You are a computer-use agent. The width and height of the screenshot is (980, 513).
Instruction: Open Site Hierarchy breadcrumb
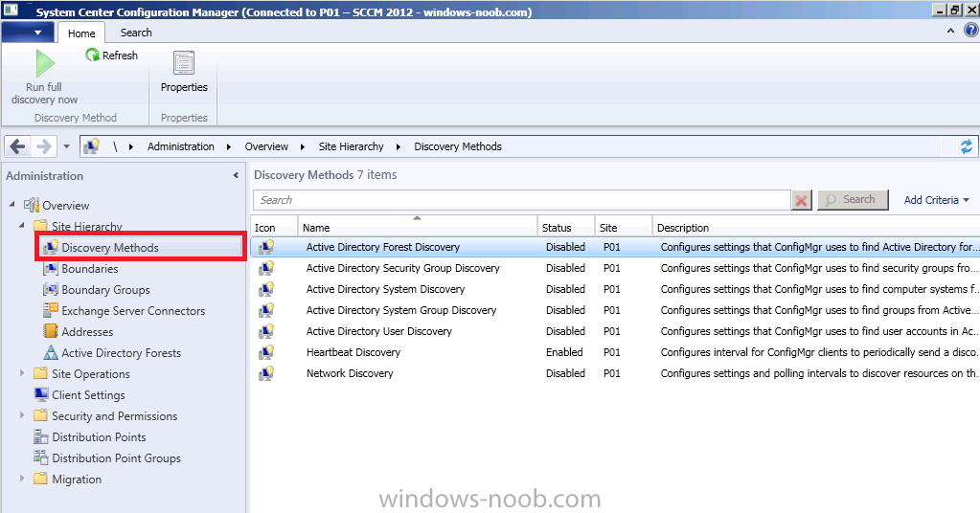(x=351, y=146)
